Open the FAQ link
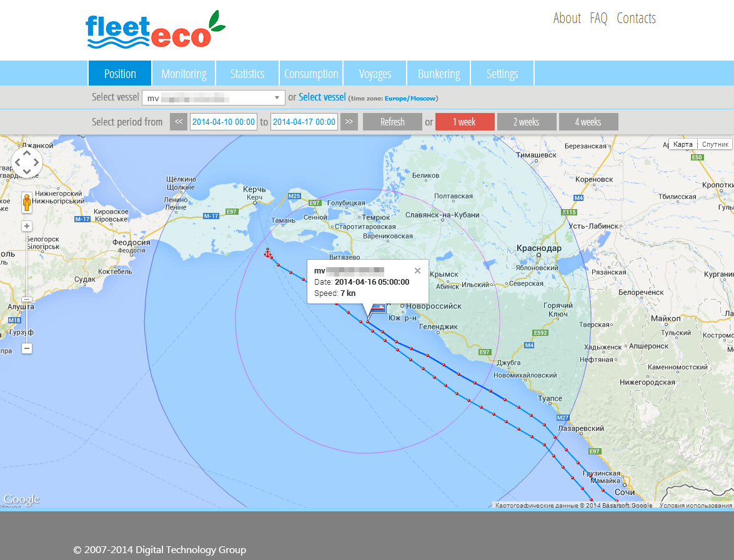 point(598,18)
